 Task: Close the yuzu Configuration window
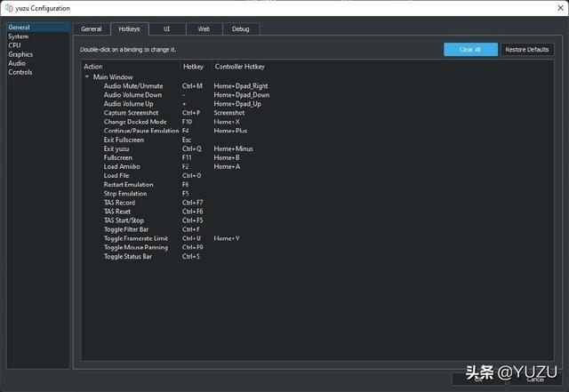point(560,8)
